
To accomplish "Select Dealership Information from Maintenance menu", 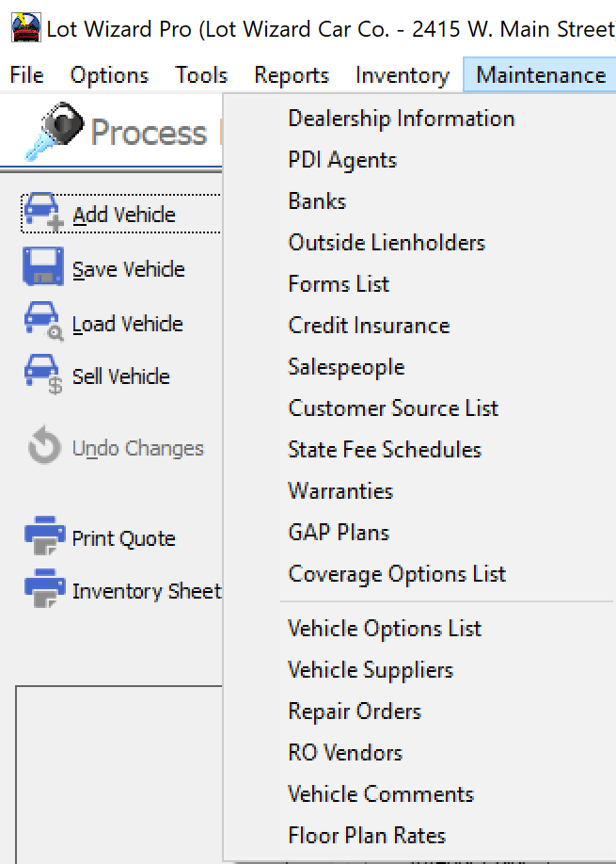I will coord(401,119).
